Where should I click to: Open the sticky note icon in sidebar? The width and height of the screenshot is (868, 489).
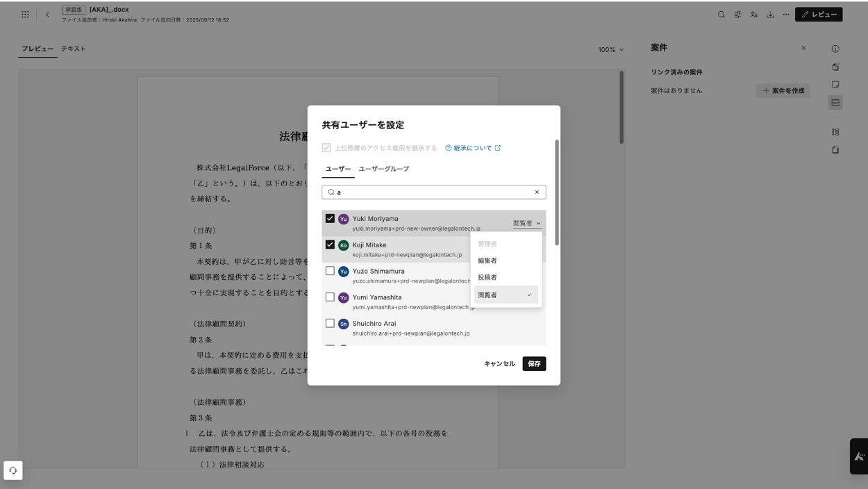pos(835,85)
